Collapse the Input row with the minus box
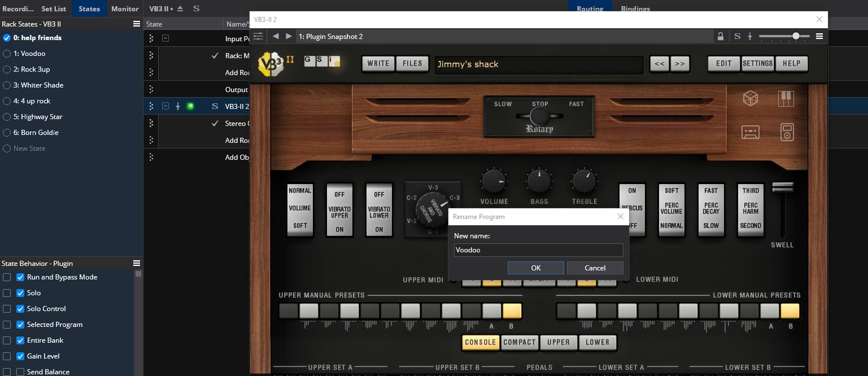868x376 pixels. (165, 38)
